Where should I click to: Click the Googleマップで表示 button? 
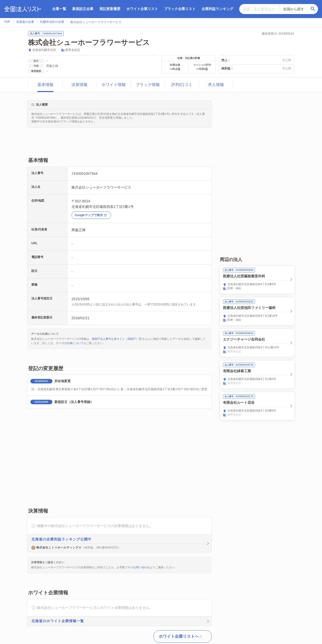[x=91, y=215]
